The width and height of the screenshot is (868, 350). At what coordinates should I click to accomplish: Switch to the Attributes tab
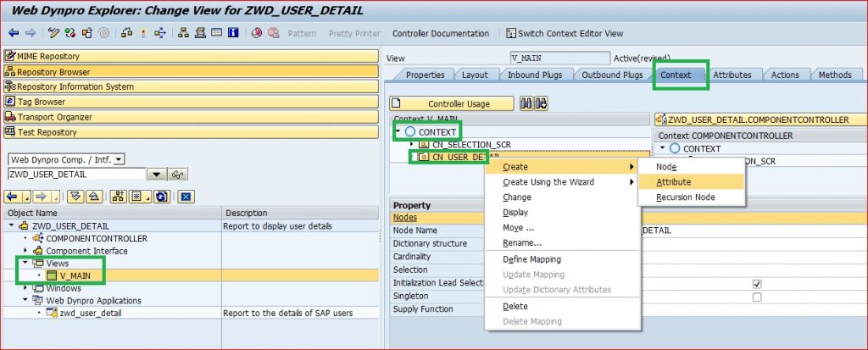(732, 75)
